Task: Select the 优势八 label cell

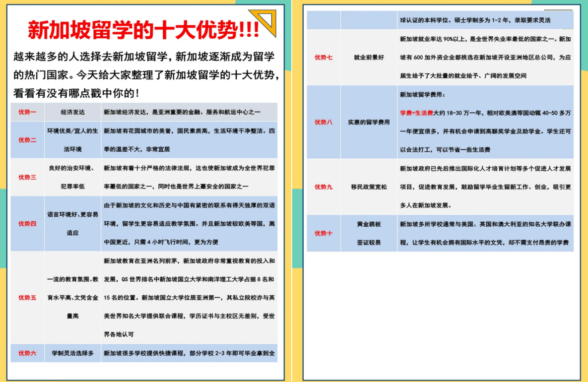Action: (324, 122)
